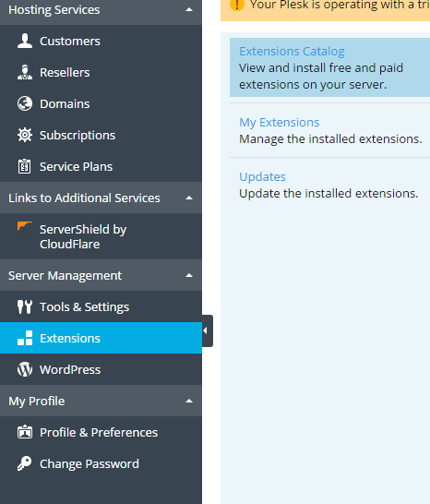Click the Customers person icon
The image size is (430, 504).
pos(25,41)
